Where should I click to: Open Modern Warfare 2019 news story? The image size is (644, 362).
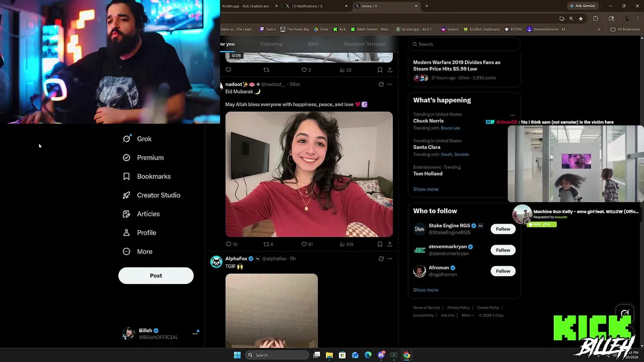pyautogui.click(x=464, y=70)
